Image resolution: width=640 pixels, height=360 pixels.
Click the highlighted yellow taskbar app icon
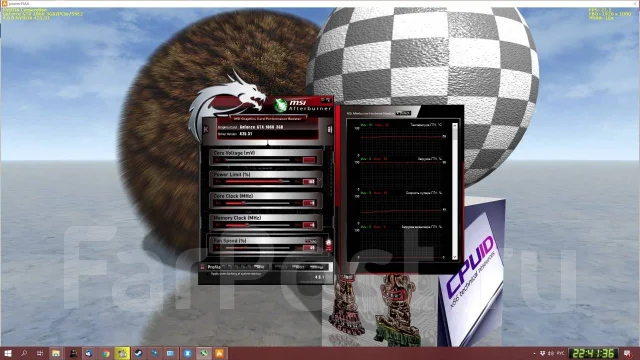tap(122, 353)
